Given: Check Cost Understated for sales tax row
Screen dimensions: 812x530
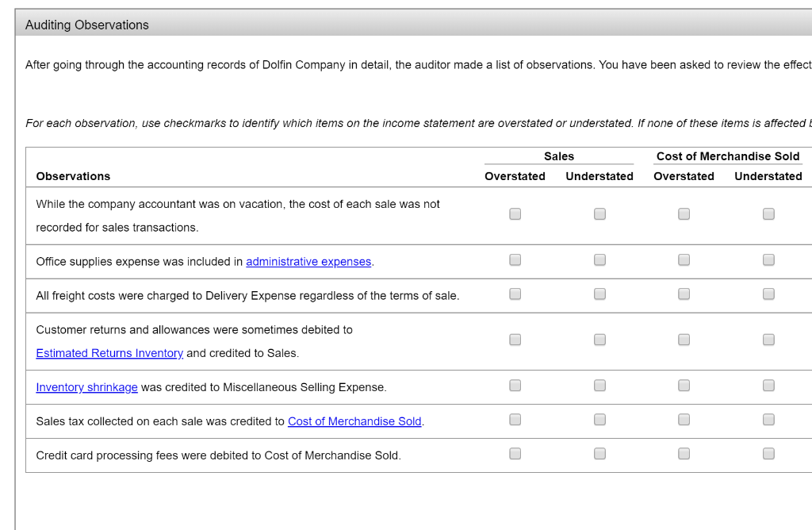Looking at the screenshot, I should (768, 420).
